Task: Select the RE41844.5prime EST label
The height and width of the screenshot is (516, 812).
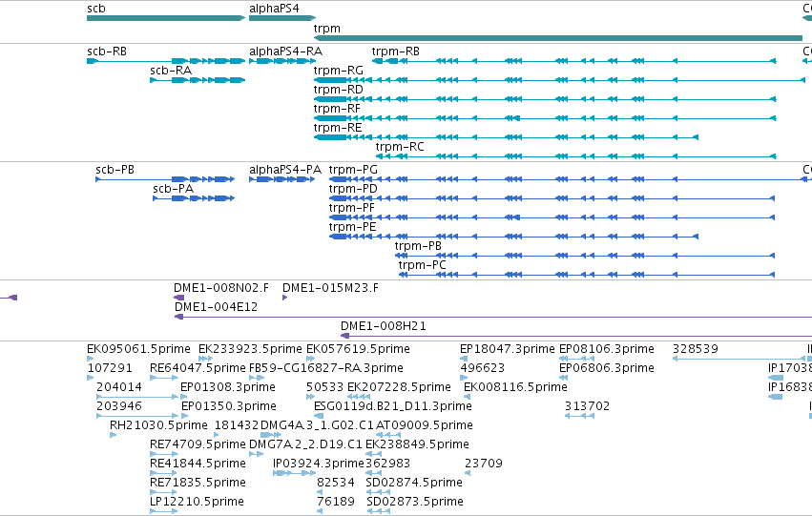Action: tap(198, 464)
